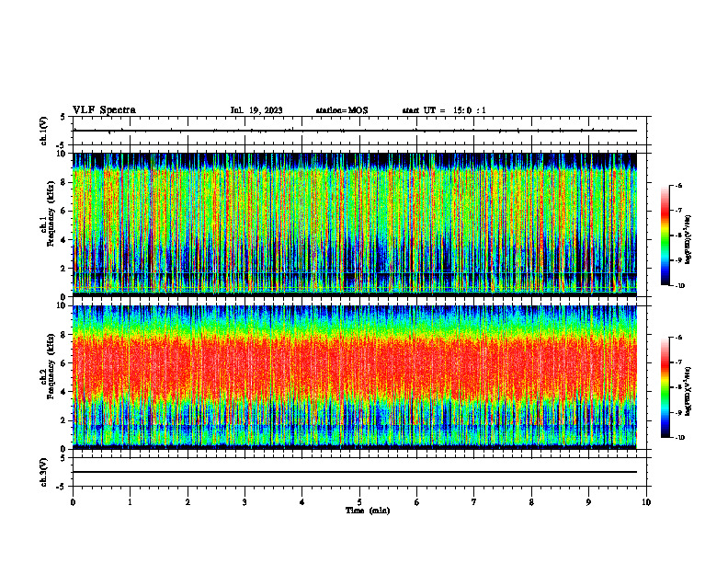Click the ch.1 spectrogram color bar
This screenshot has height=563, width=728.
coord(665,236)
